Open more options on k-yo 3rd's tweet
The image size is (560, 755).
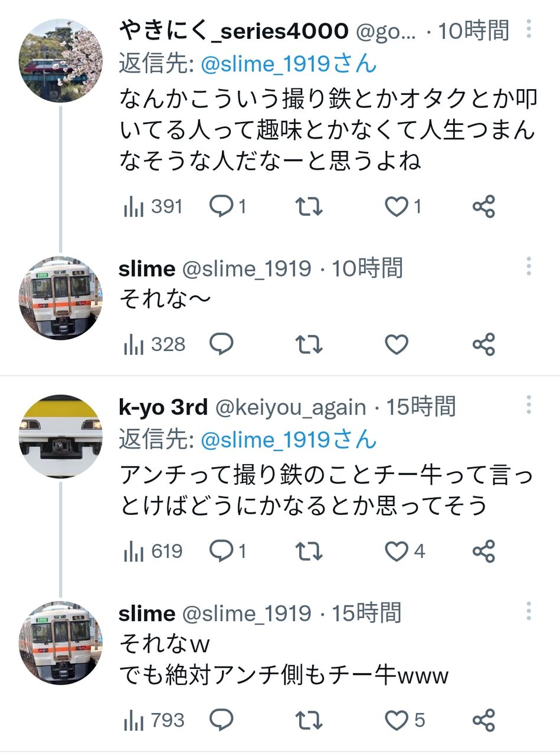[529, 405]
